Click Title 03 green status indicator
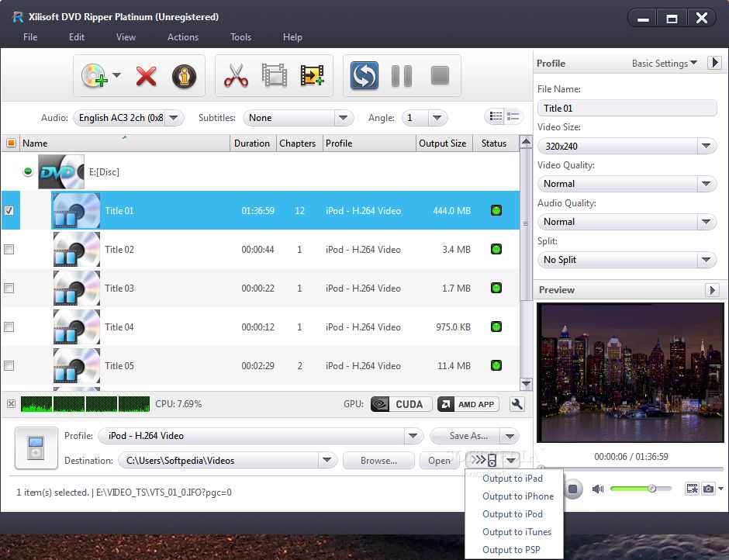The height and width of the screenshot is (560, 729). pyautogui.click(x=496, y=288)
